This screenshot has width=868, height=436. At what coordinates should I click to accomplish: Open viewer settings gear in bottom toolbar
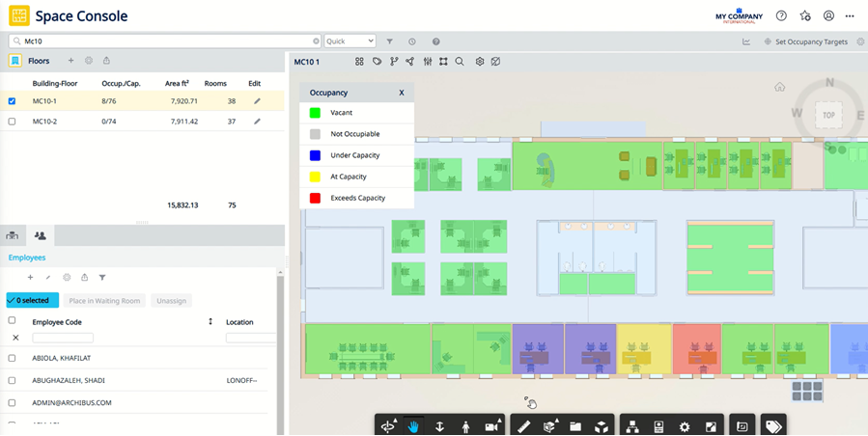tap(685, 426)
